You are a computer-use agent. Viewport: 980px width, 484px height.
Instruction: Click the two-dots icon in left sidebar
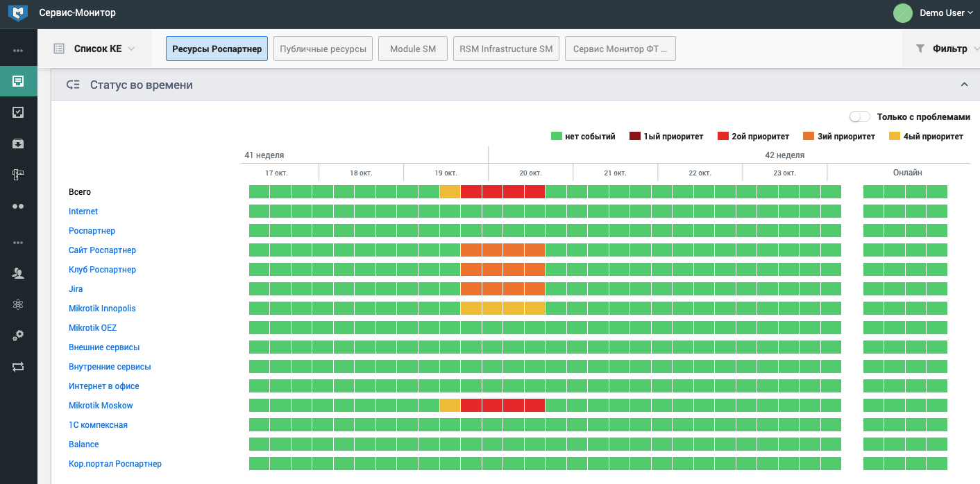tap(19, 205)
